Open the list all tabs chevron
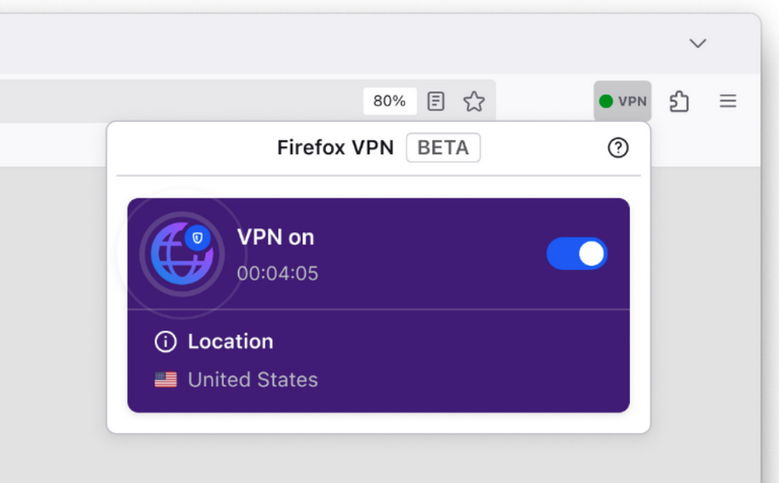 tap(698, 43)
